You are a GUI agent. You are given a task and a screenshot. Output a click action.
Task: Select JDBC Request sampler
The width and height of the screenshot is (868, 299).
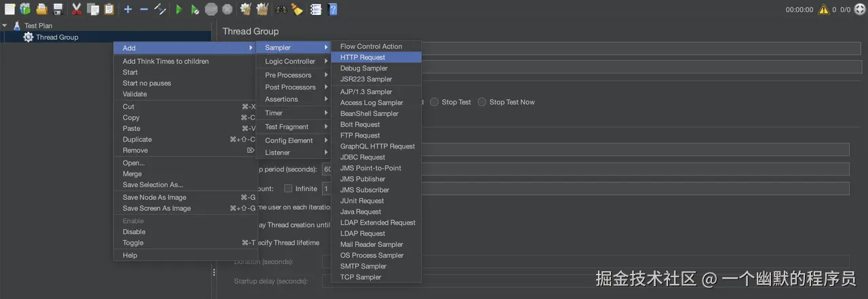coord(363,157)
